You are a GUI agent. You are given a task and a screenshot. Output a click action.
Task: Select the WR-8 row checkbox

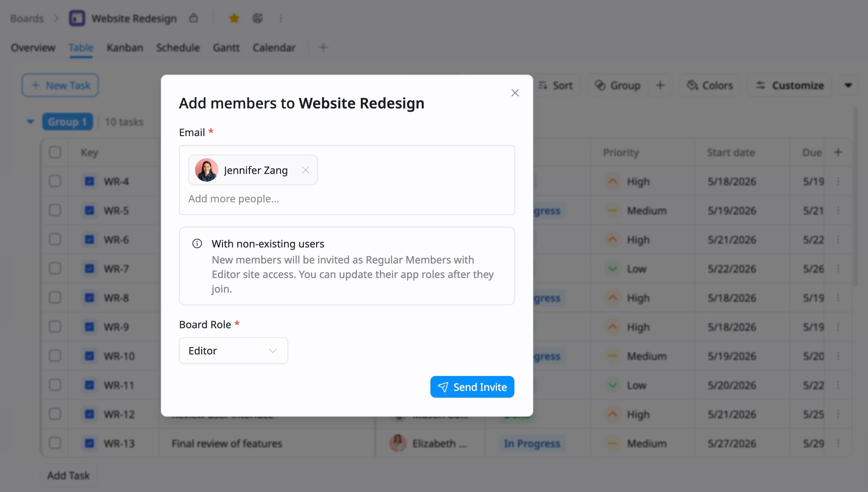(x=55, y=298)
